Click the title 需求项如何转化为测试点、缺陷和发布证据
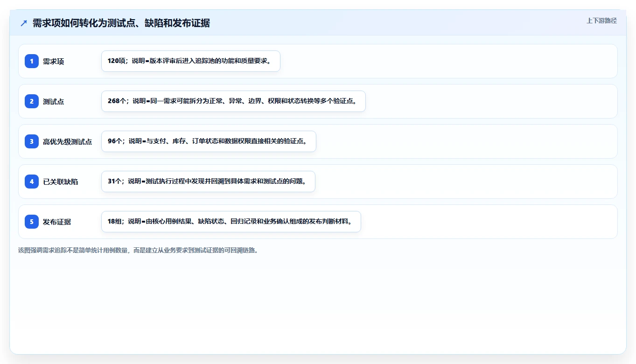Viewport: 636px width, 364px height. coord(121,23)
